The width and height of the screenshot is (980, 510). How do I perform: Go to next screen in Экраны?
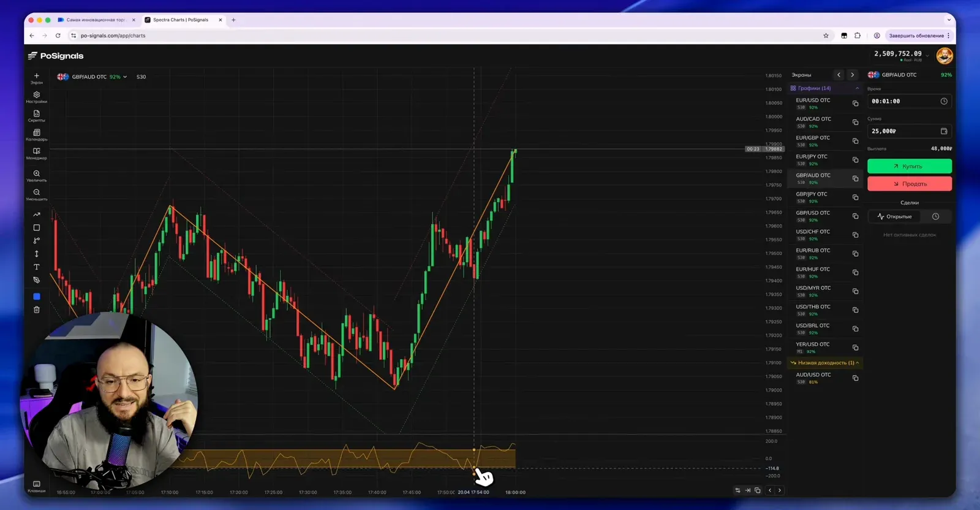pyautogui.click(x=853, y=75)
